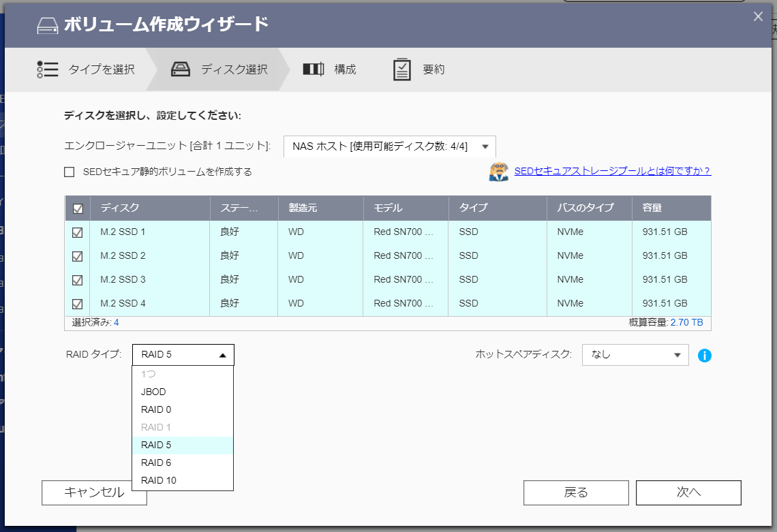The height and width of the screenshot is (532, 777).
Task: Click the 要約 step clipboard icon
Action: tap(402, 69)
